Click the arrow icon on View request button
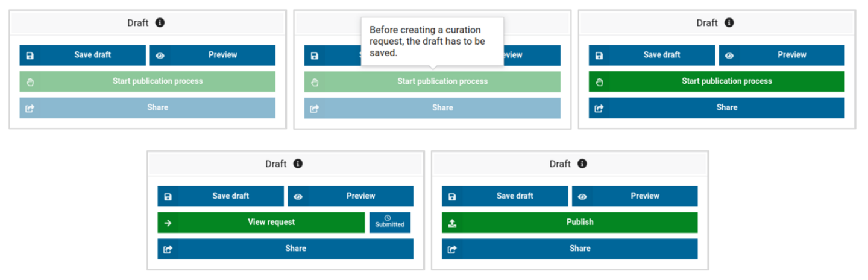The width and height of the screenshot is (868, 280). tap(168, 223)
